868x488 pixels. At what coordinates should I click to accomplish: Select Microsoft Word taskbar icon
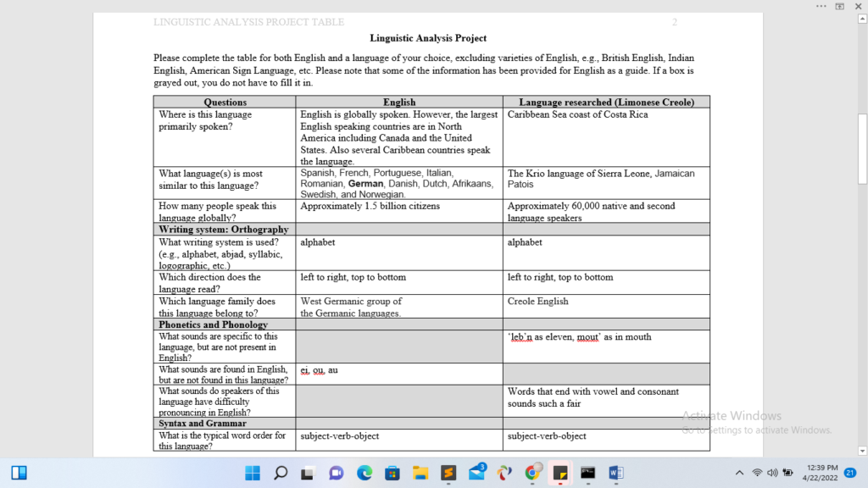615,473
